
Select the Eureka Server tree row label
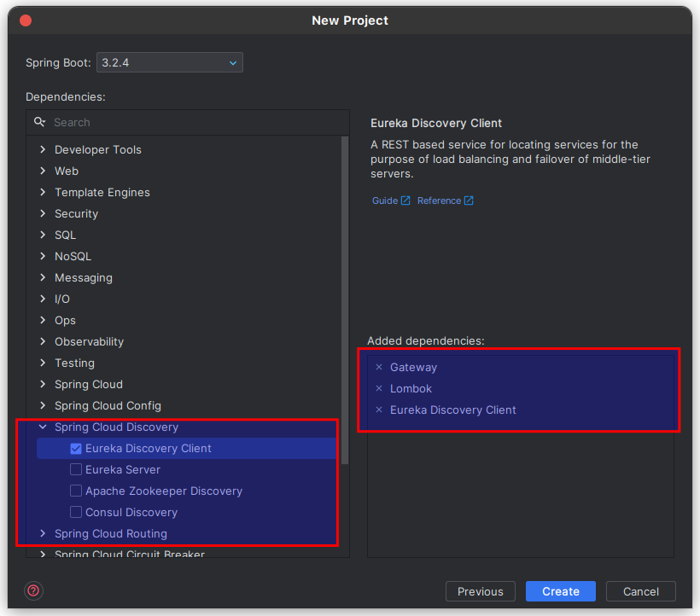123,470
